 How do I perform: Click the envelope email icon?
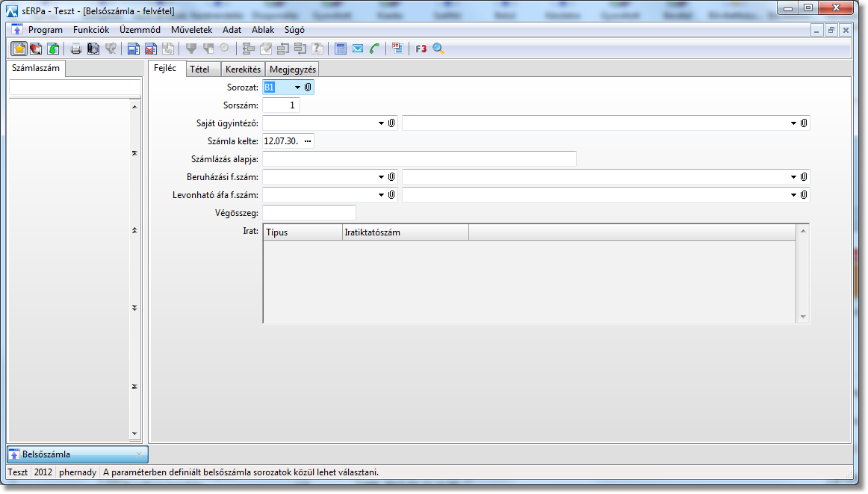(x=358, y=49)
